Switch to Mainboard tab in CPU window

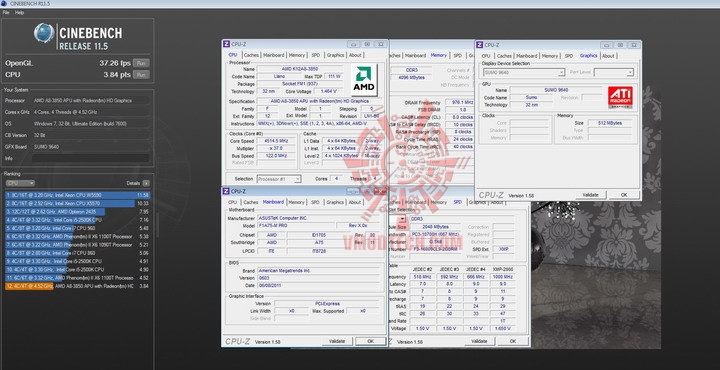[x=274, y=55]
